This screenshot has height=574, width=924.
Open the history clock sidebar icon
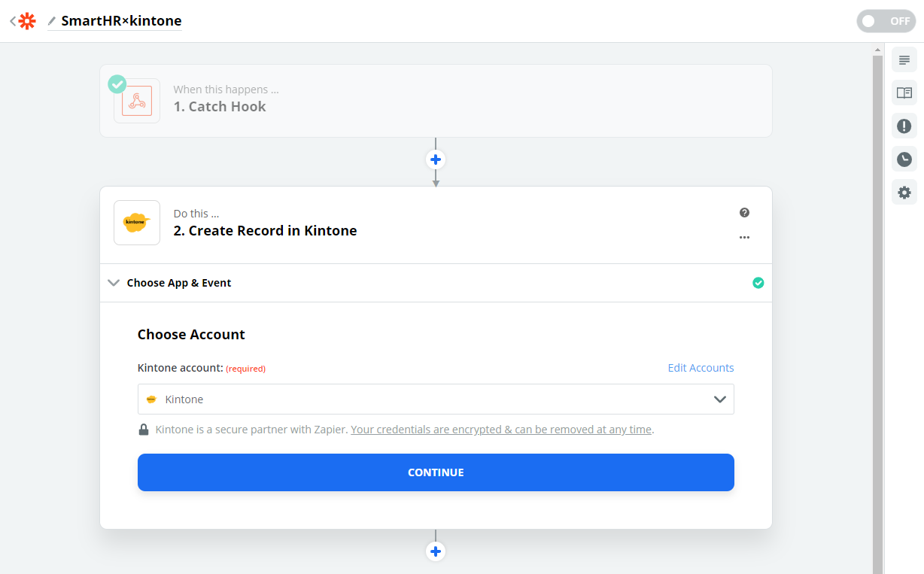[904, 159]
